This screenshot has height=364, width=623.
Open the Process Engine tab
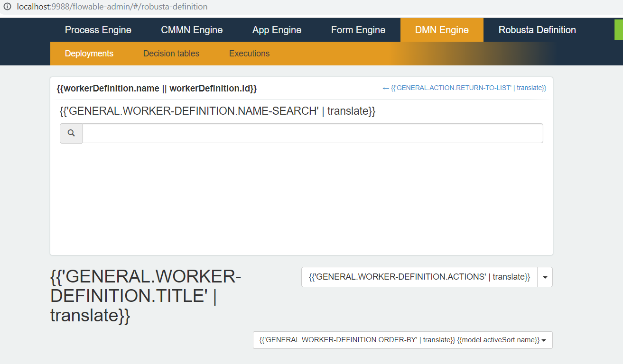coord(98,30)
